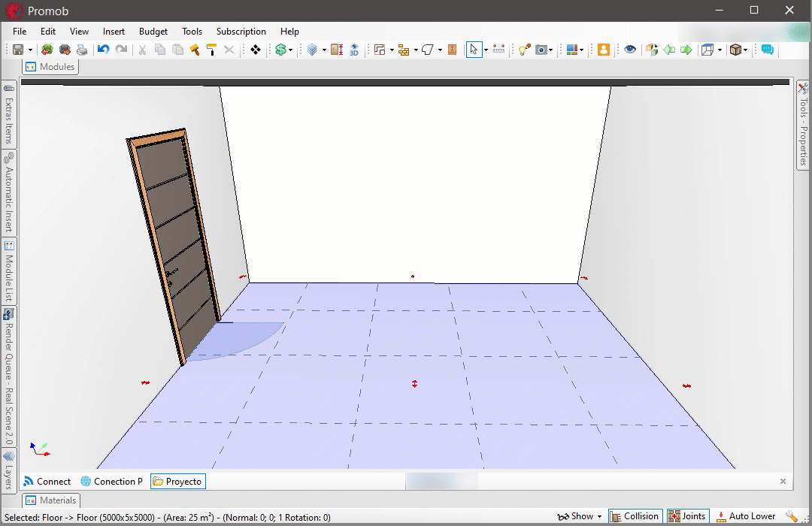Save the project with the floppy icon
Screen dimensions: 812x526
pyautogui.click(x=18, y=50)
